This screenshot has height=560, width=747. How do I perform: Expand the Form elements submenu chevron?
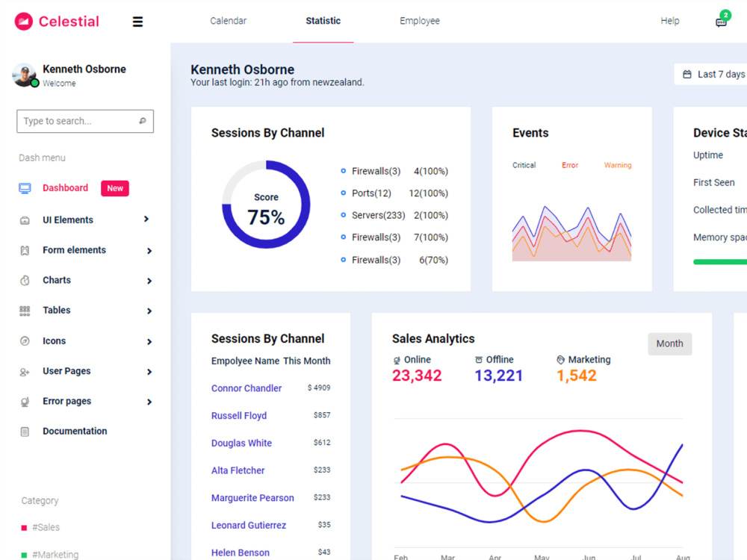click(149, 251)
